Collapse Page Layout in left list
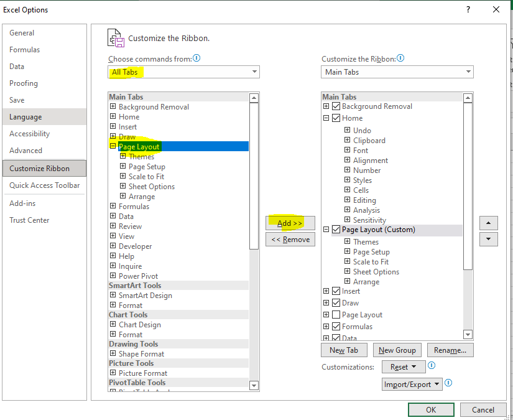Screen dimensions: 513x420 pos(113,146)
